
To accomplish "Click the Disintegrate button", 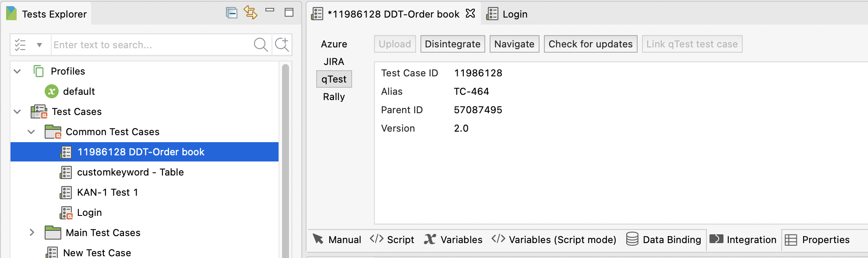I will click(x=452, y=44).
